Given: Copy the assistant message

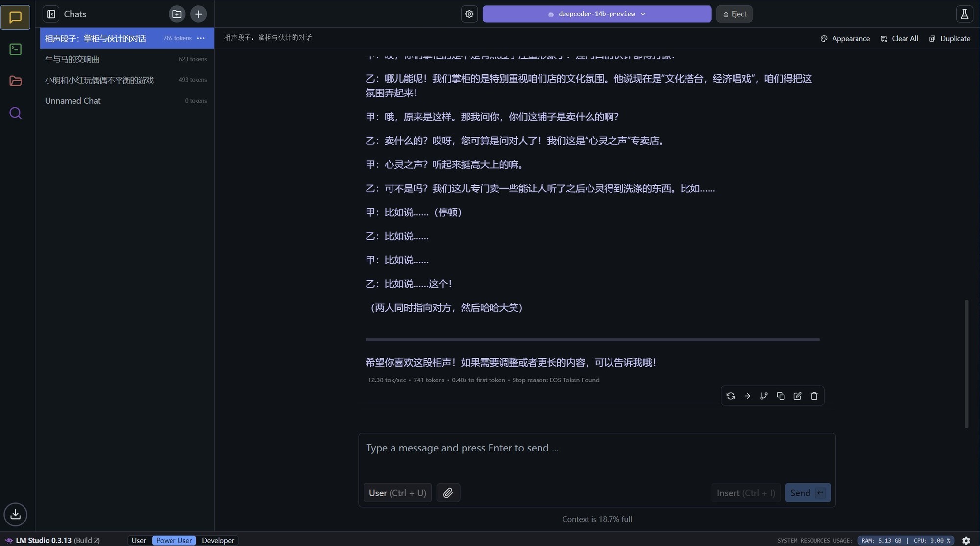Looking at the screenshot, I should [781, 396].
